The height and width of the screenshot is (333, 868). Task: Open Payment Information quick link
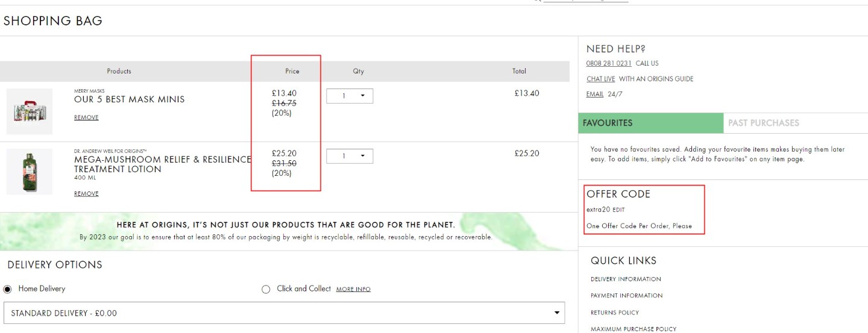click(626, 296)
